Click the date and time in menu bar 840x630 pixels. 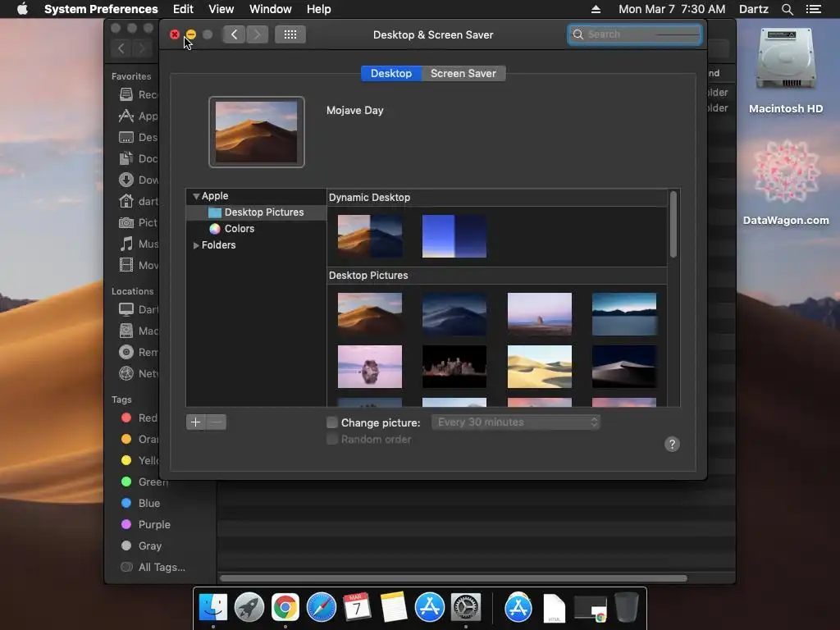click(672, 9)
